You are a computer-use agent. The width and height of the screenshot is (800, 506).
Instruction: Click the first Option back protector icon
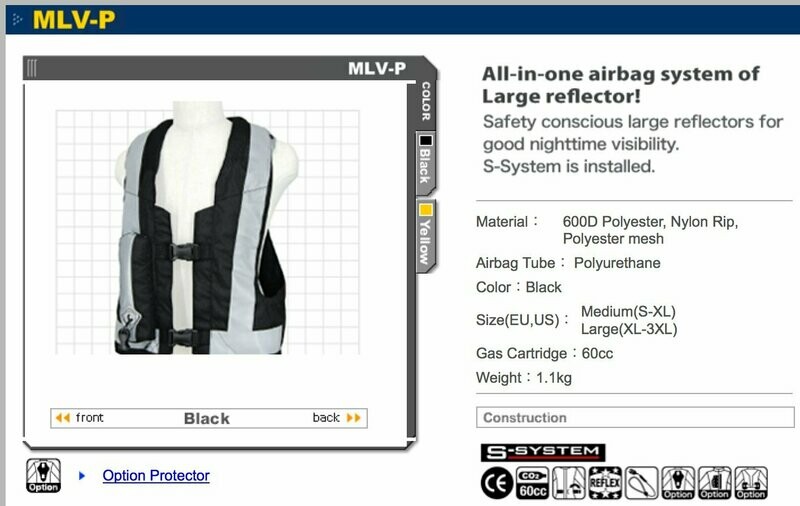[x=678, y=483]
